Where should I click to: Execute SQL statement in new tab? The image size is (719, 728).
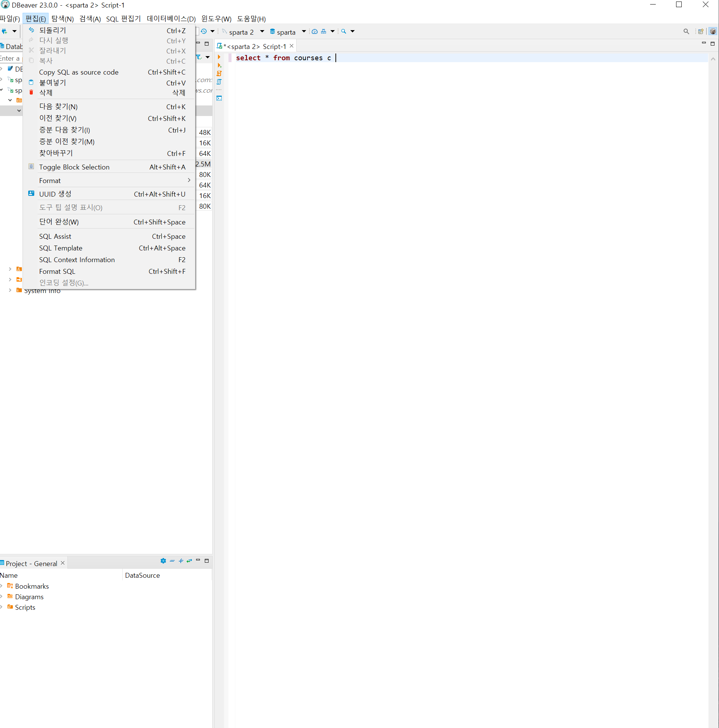pyautogui.click(x=219, y=66)
